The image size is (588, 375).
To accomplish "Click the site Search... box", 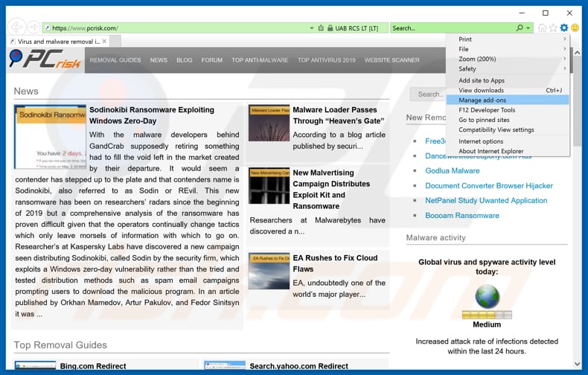I will click(427, 94).
